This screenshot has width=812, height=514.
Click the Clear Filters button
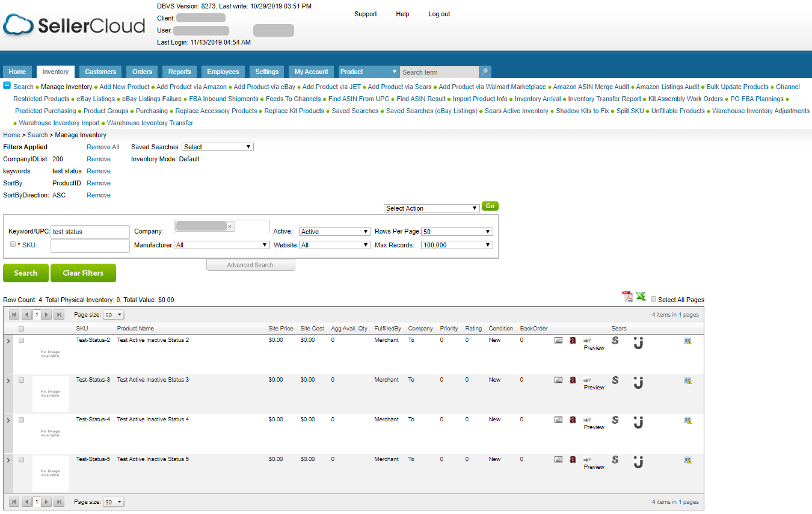click(x=83, y=273)
